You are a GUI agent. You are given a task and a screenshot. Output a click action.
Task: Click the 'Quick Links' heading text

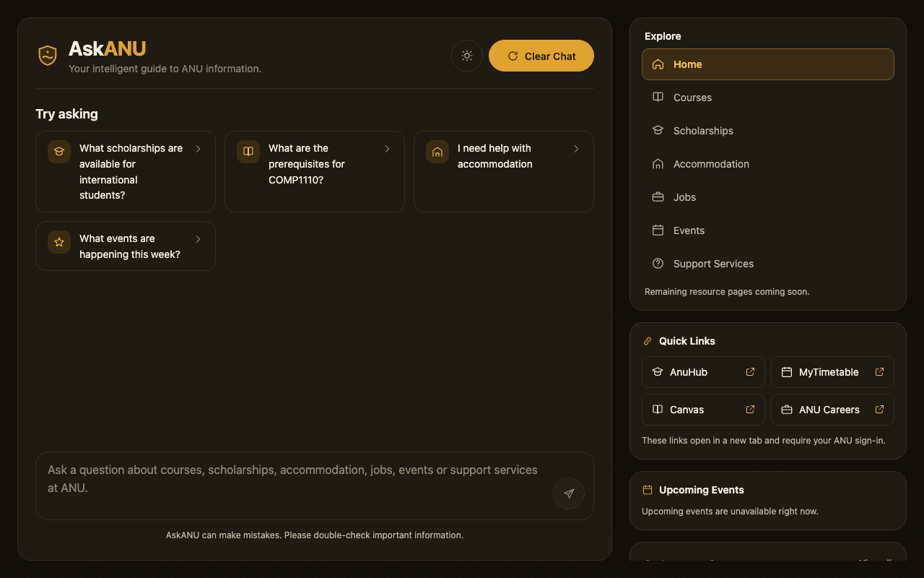click(x=687, y=341)
